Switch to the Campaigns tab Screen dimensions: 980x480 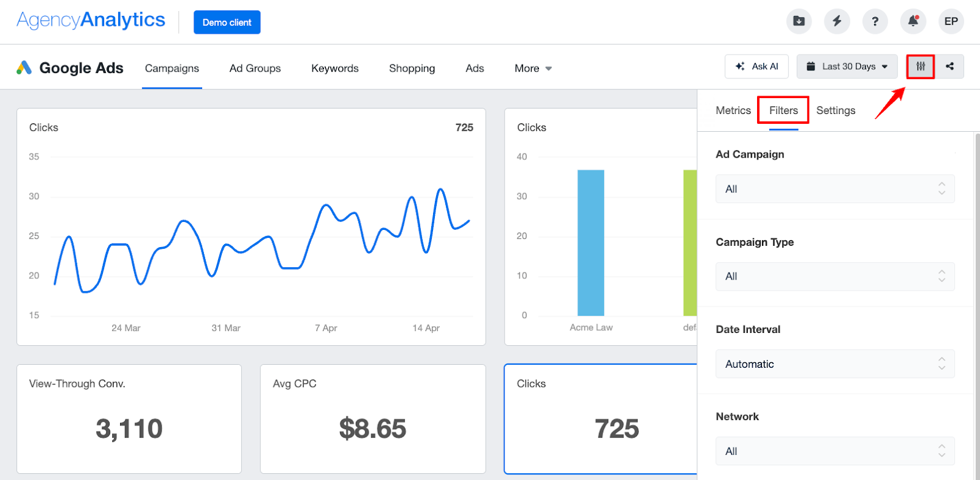(172, 68)
